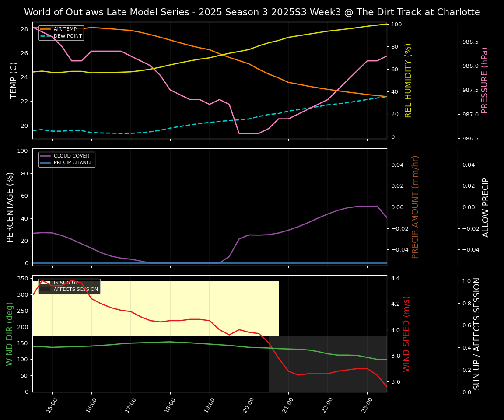Click the 3.8 wind speed tick value
This screenshot has width=504, height=420.
tap(395, 356)
